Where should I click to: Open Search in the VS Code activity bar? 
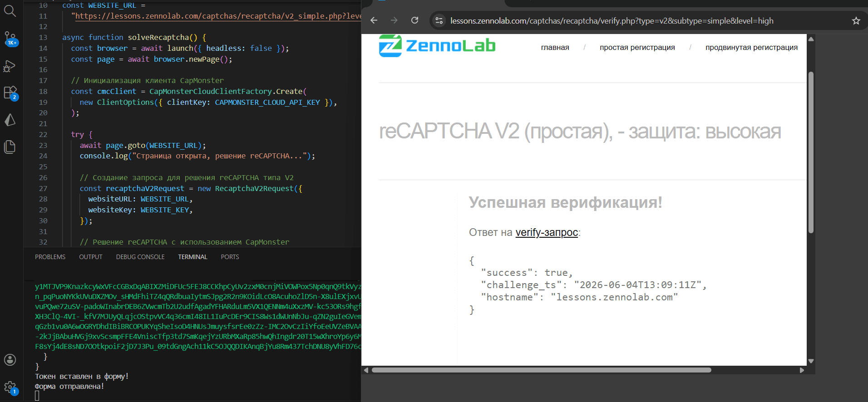click(10, 10)
